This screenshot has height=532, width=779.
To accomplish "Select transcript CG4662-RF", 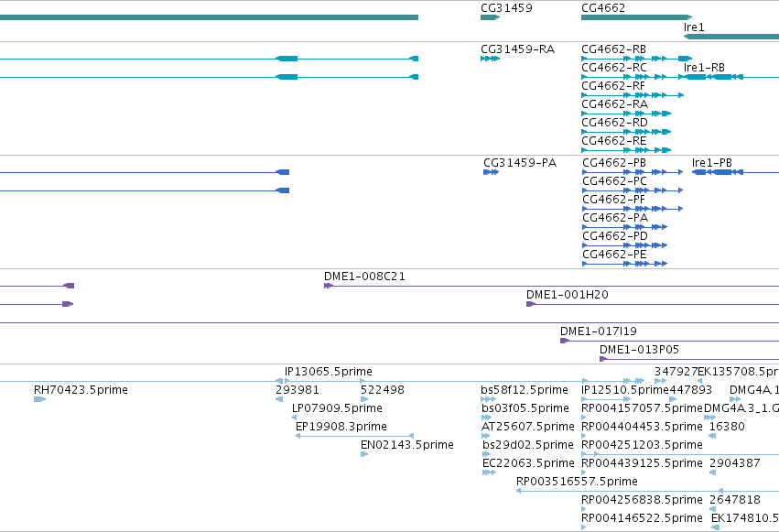I will (613, 86).
